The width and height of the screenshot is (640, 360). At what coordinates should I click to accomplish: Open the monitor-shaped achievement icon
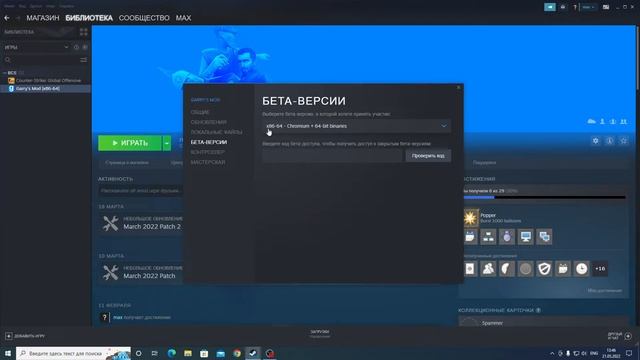(x=525, y=237)
